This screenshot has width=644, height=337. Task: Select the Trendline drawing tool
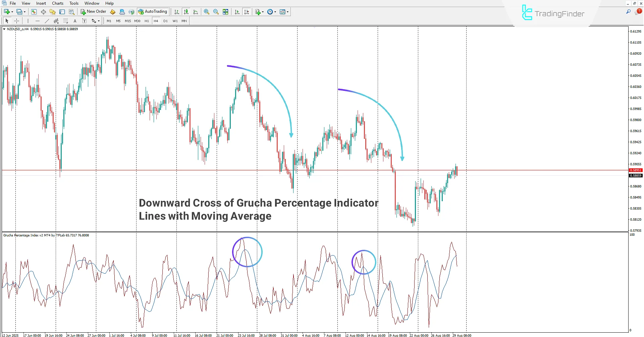click(47, 21)
